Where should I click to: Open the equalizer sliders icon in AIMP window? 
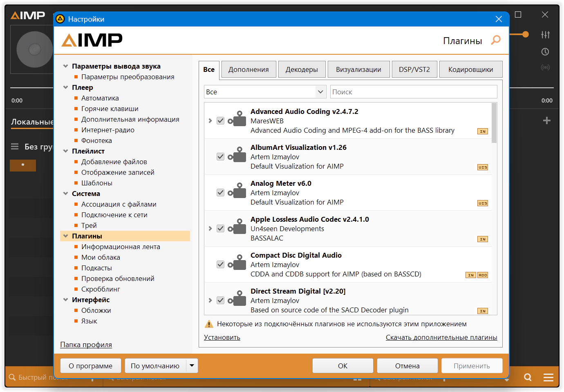[545, 35]
